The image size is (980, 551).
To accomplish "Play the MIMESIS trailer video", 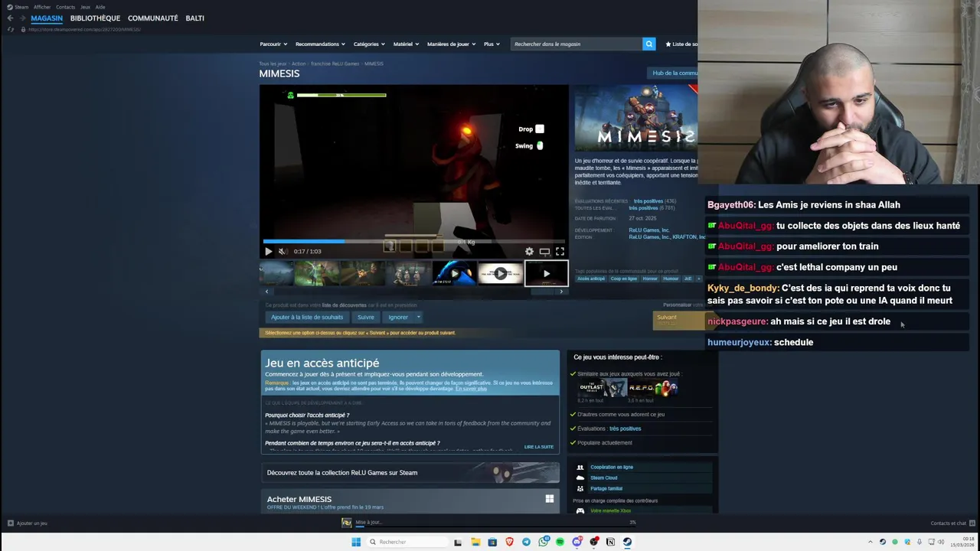I will (x=268, y=251).
